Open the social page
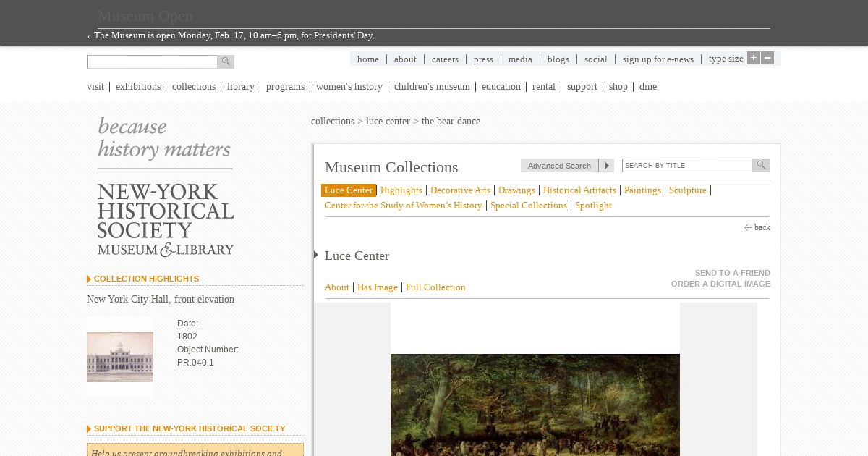 pyautogui.click(x=596, y=59)
